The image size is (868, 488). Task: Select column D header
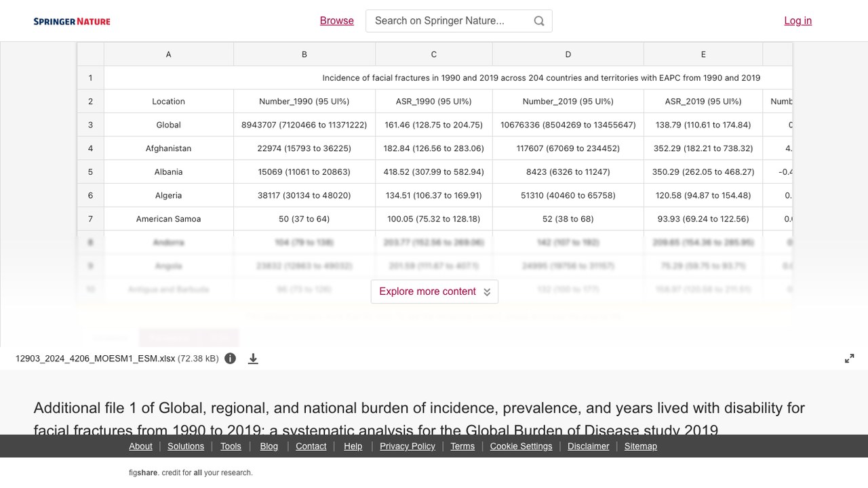[x=568, y=54]
